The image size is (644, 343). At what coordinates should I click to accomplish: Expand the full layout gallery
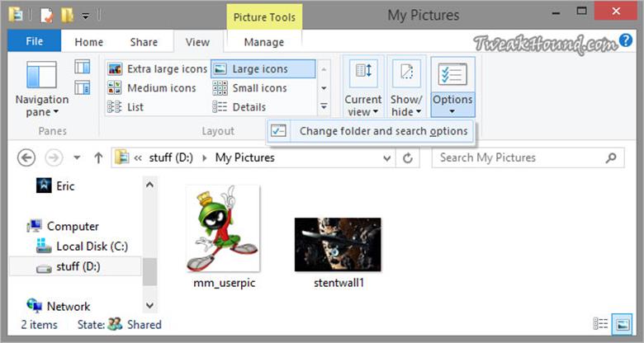pyautogui.click(x=324, y=106)
